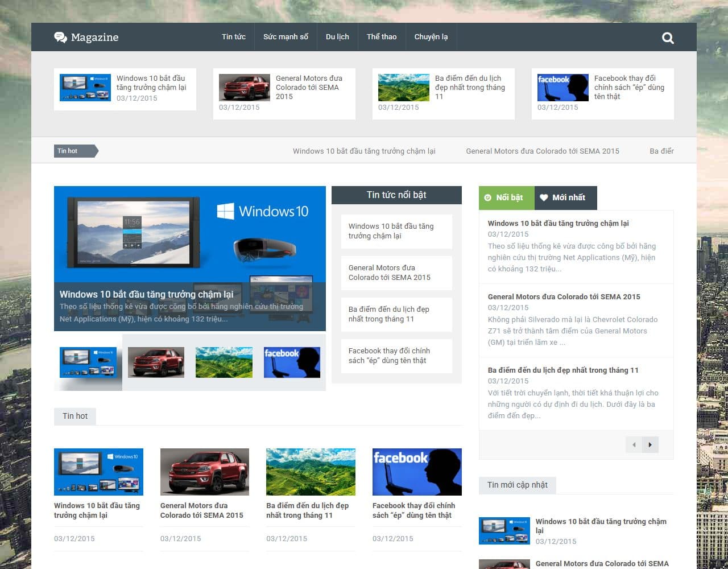Image resolution: width=728 pixels, height=569 pixels.
Task: Open sidebar tab headline General Motors đưa Colorado
Action: (x=564, y=296)
